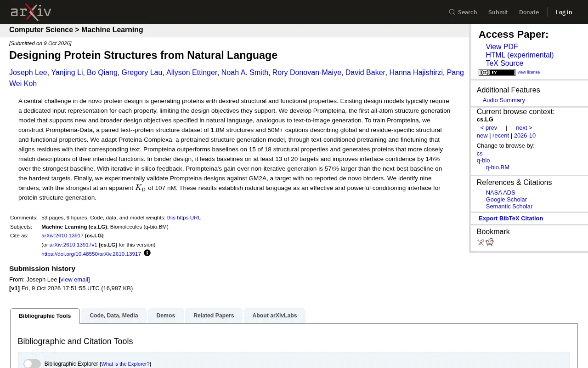This screenshot has height=368, width=588.
Task: Open HTML (experimental) version
Action: [520, 55]
